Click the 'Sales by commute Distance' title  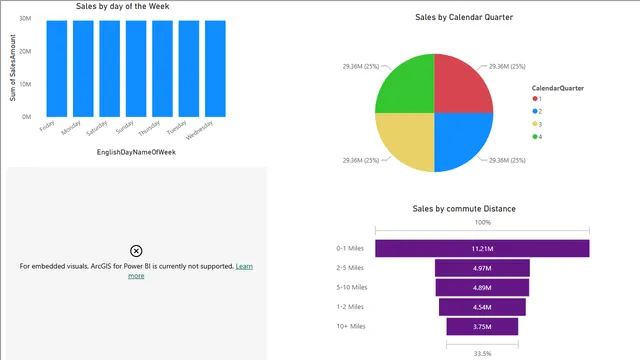[464, 209]
